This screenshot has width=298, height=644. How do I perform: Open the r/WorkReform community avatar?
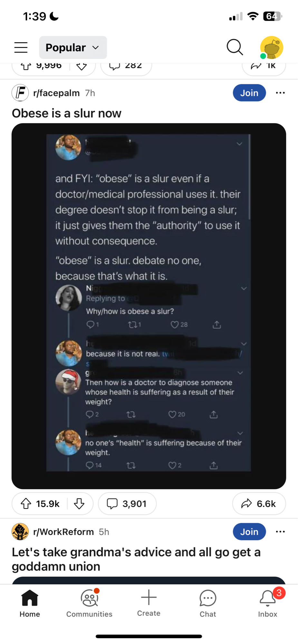[x=20, y=532]
